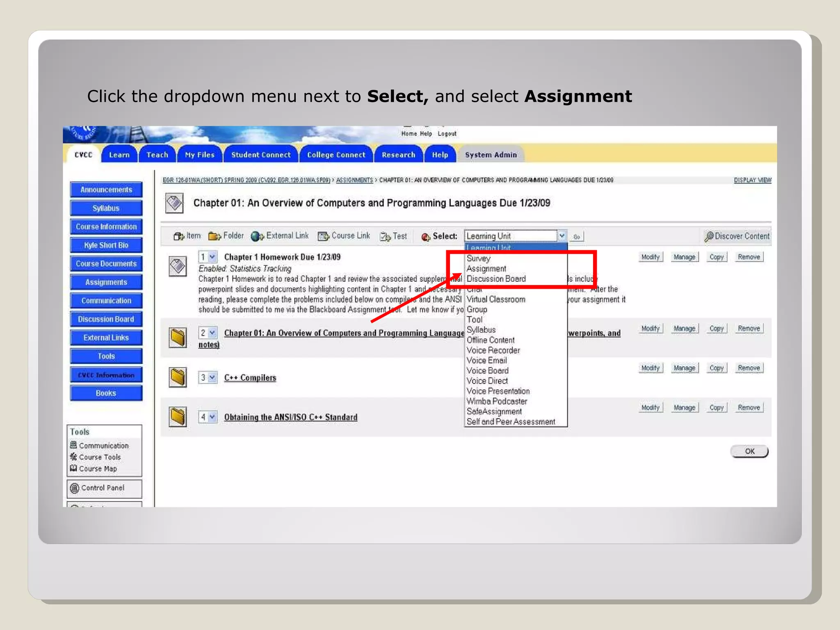Choose Assignment from the dropdown list

pos(486,269)
